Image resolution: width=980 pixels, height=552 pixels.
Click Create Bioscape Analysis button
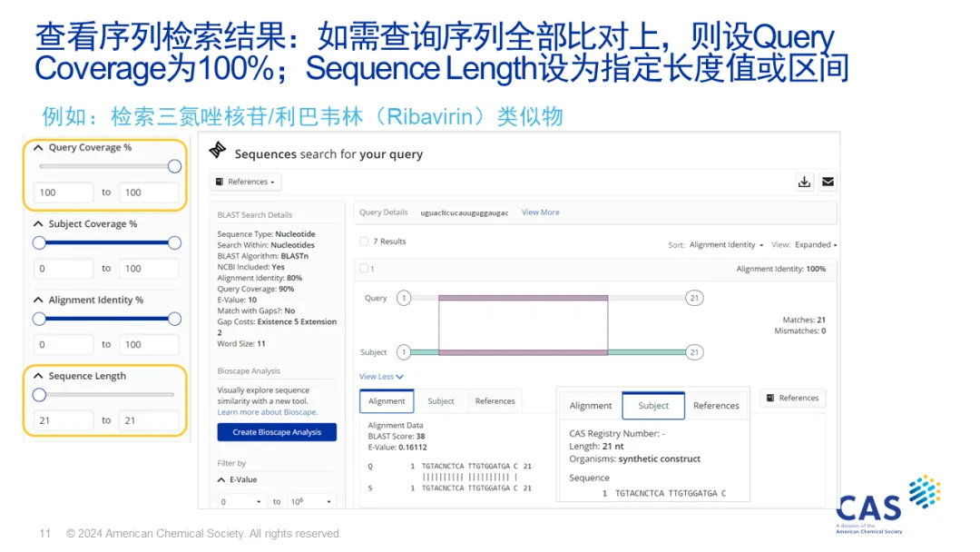point(277,432)
